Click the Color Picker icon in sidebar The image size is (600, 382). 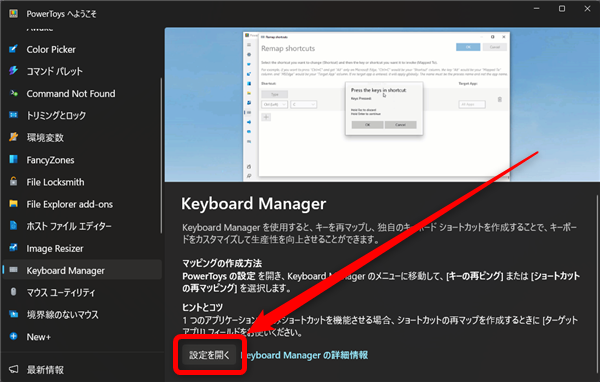(13, 49)
